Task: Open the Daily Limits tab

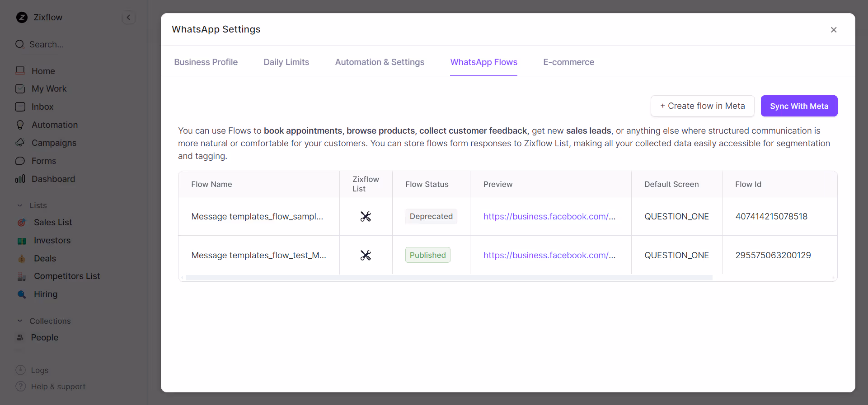Action: [286, 62]
